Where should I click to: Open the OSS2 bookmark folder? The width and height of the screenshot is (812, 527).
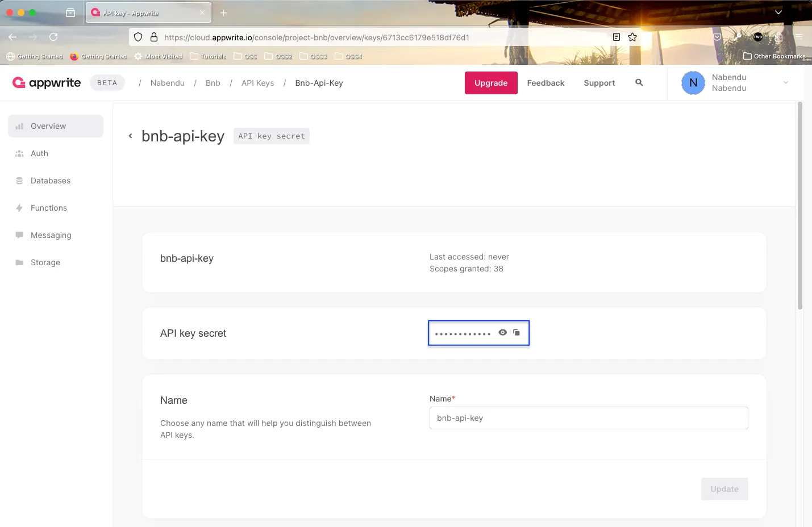[278, 56]
